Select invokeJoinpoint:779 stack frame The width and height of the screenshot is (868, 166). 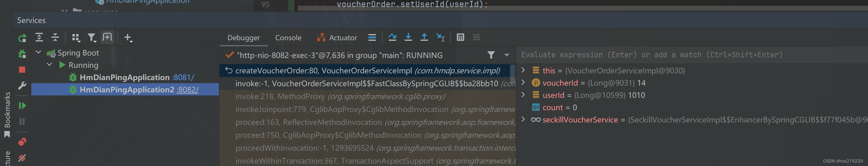(367, 109)
